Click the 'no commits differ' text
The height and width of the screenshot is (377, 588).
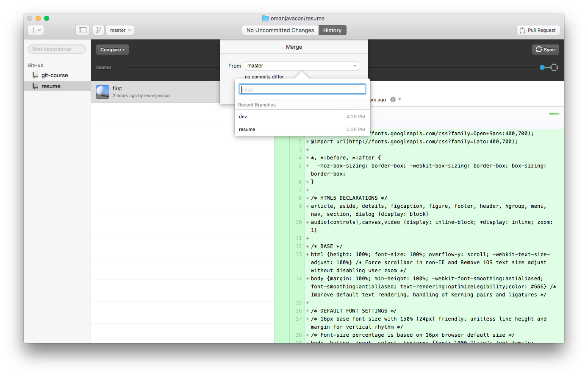pos(264,77)
